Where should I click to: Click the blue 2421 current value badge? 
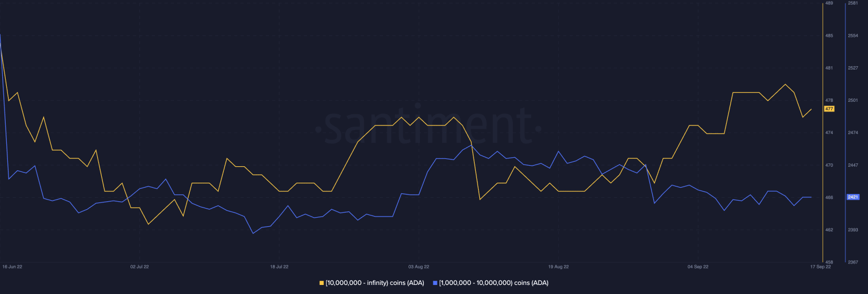[853, 197]
